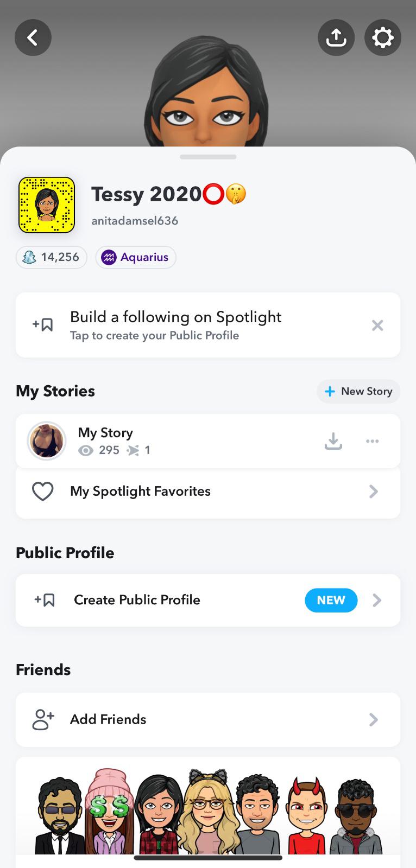Dismiss the Spotlight following banner
This screenshot has height=868, width=416.
(x=377, y=325)
